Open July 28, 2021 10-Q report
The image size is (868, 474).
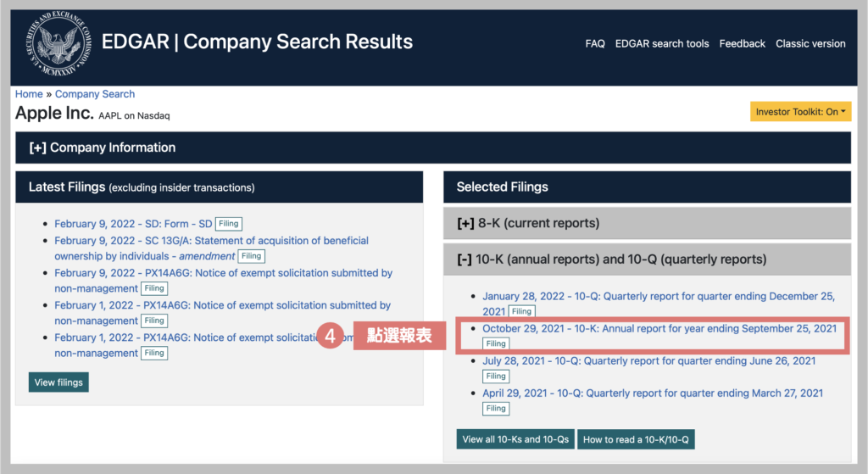click(x=648, y=361)
